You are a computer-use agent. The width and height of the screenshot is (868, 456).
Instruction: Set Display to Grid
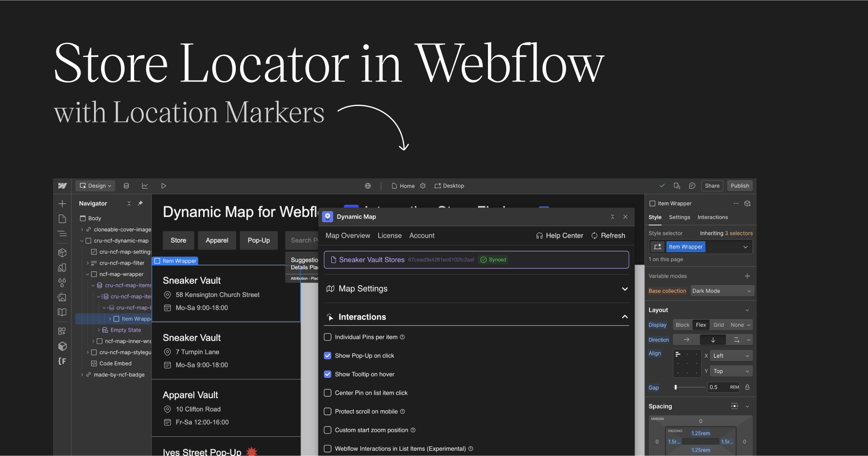(x=719, y=325)
